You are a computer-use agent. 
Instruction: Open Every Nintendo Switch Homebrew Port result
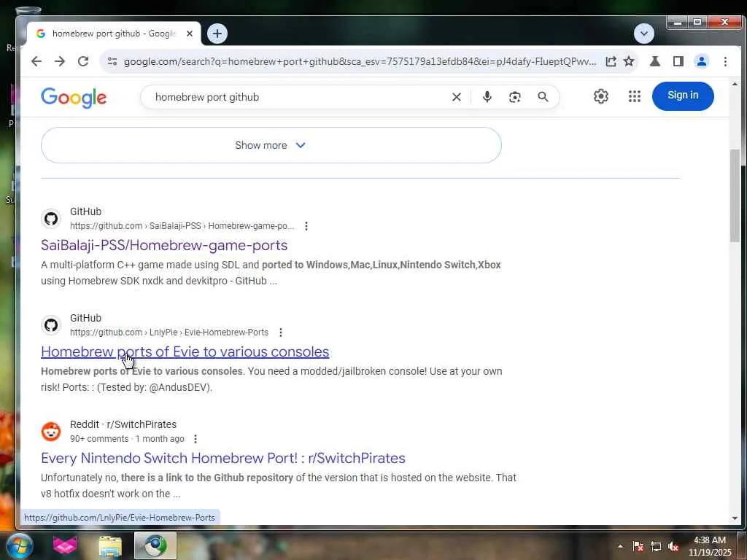(223, 458)
